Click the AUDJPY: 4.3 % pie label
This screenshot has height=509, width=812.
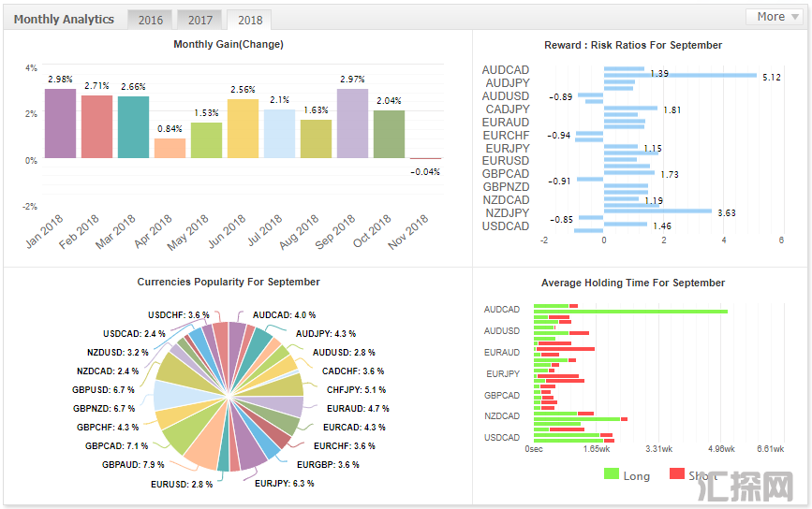click(326, 334)
